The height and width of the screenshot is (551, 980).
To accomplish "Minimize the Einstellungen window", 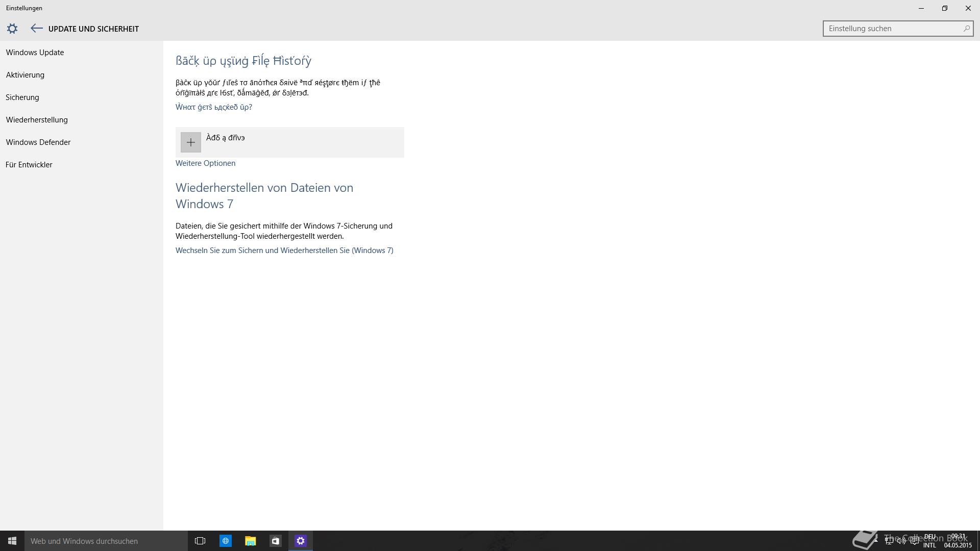I will [x=921, y=8].
